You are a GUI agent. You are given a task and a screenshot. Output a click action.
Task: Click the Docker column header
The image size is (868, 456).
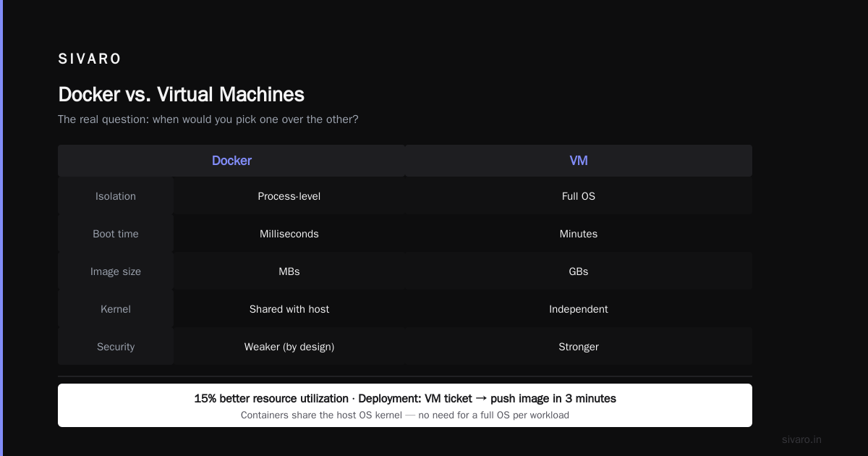pos(231,161)
